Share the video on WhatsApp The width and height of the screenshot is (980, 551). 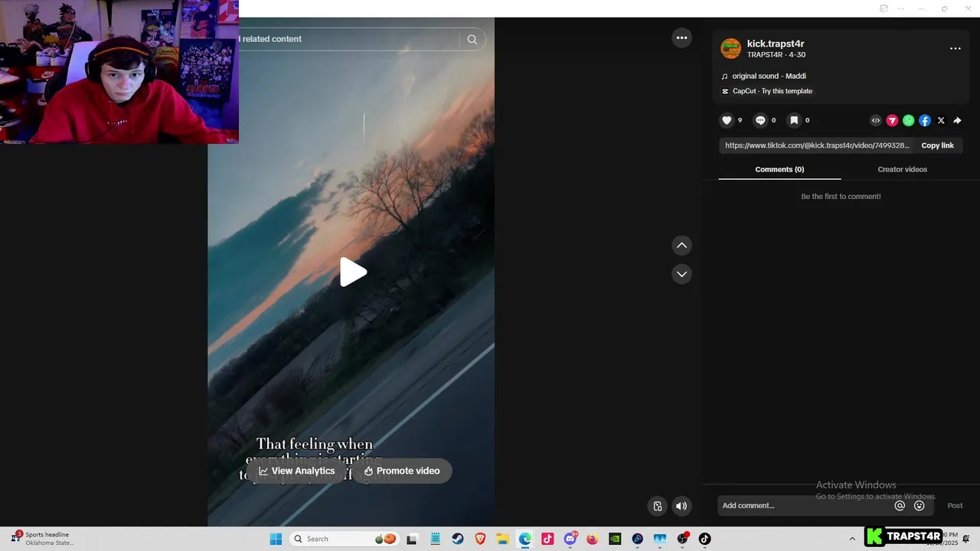click(908, 120)
